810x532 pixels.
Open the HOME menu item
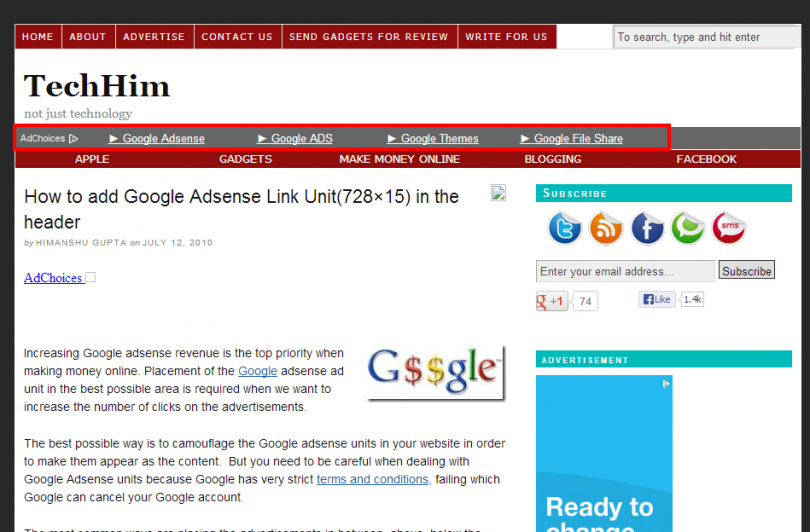(38, 37)
